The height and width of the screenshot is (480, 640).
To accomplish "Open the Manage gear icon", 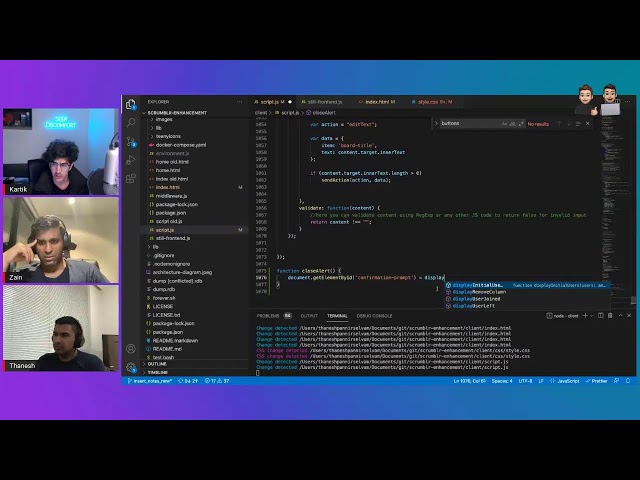I will 131,367.
